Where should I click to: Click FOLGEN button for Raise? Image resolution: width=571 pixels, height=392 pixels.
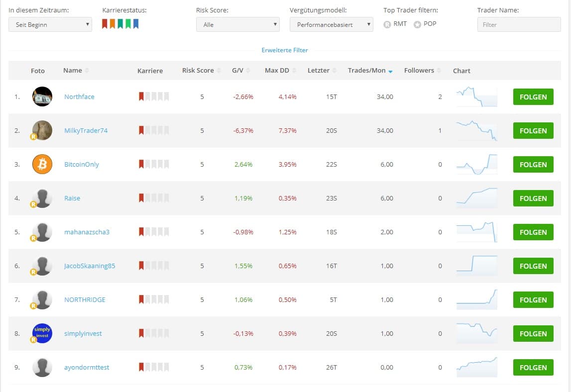[x=533, y=198]
